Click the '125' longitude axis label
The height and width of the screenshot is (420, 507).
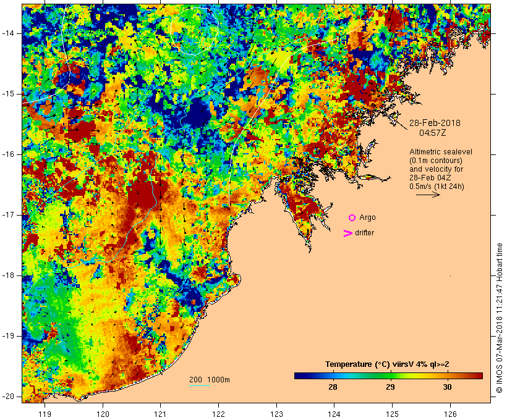point(392,414)
